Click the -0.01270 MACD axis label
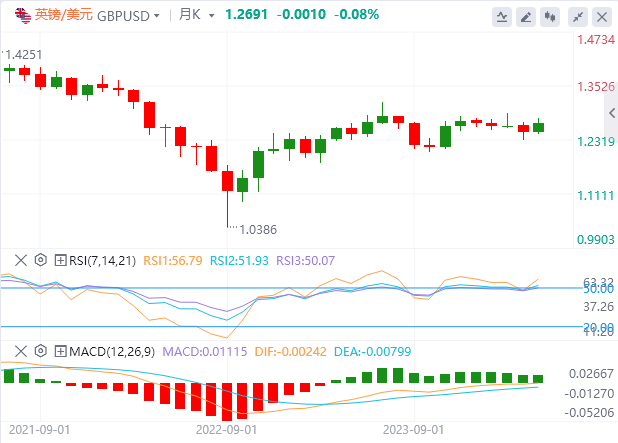This screenshot has height=443, width=618. (590, 393)
